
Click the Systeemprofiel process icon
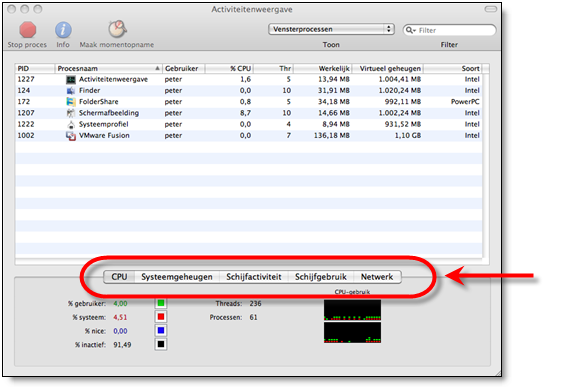pyautogui.click(x=71, y=125)
